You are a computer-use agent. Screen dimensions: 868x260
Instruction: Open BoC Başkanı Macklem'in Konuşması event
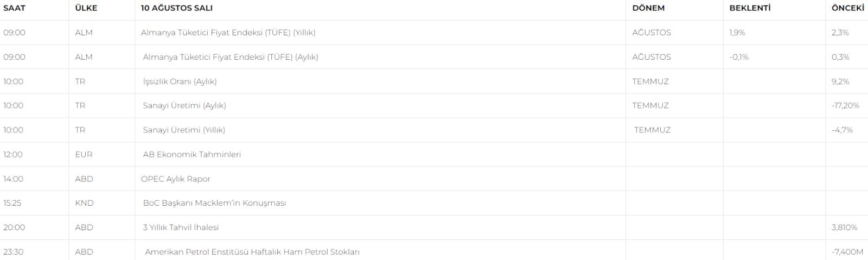214,203
